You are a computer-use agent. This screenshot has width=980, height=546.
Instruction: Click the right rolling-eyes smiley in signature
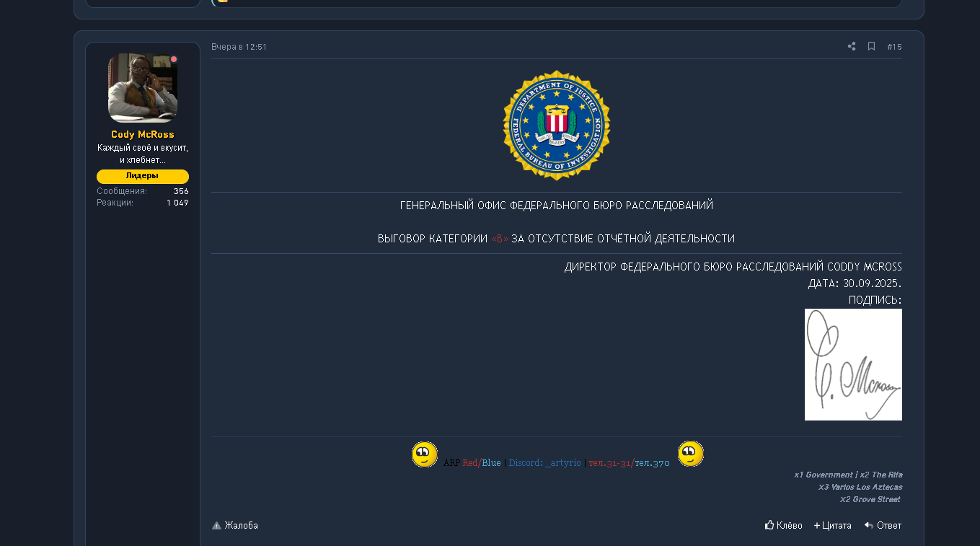point(691,454)
